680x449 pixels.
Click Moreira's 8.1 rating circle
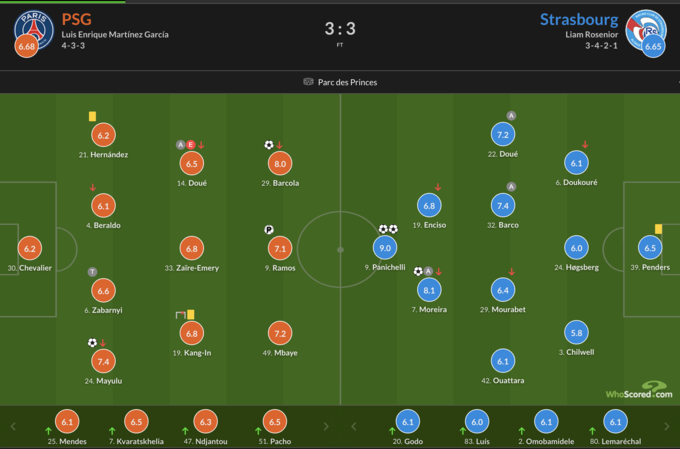click(x=429, y=290)
